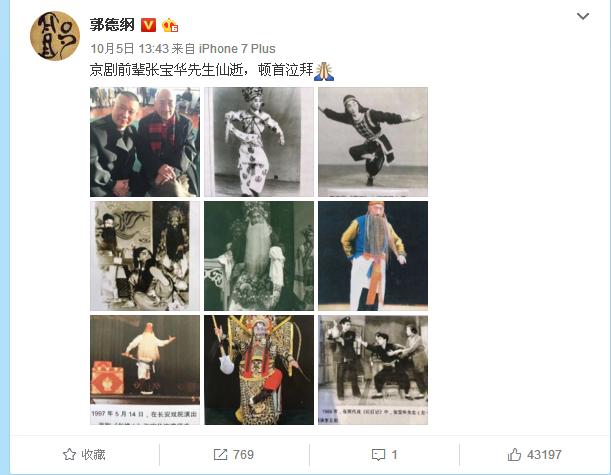Click the repost icon with 769

pyautogui.click(x=220, y=454)
